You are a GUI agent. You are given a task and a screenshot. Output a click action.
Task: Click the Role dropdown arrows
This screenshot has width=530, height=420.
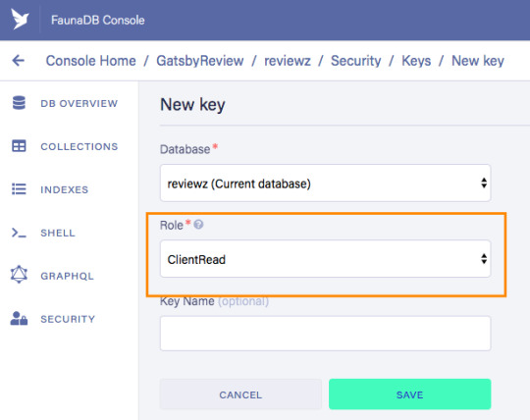[x=484, y=259]
